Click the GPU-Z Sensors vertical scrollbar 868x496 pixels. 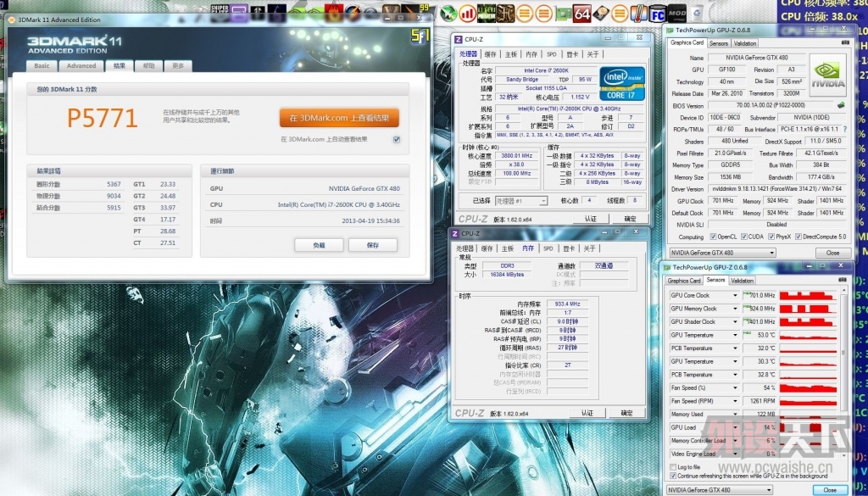coord(843,374)
